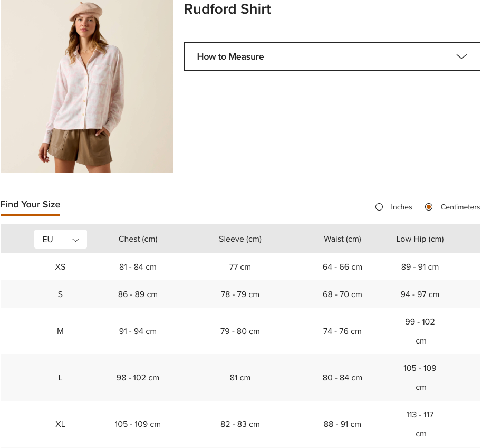This screenshot has width=482, height=448.
Task: Click the Low Hip (cm) column header
Action: (x=420, y=239)
